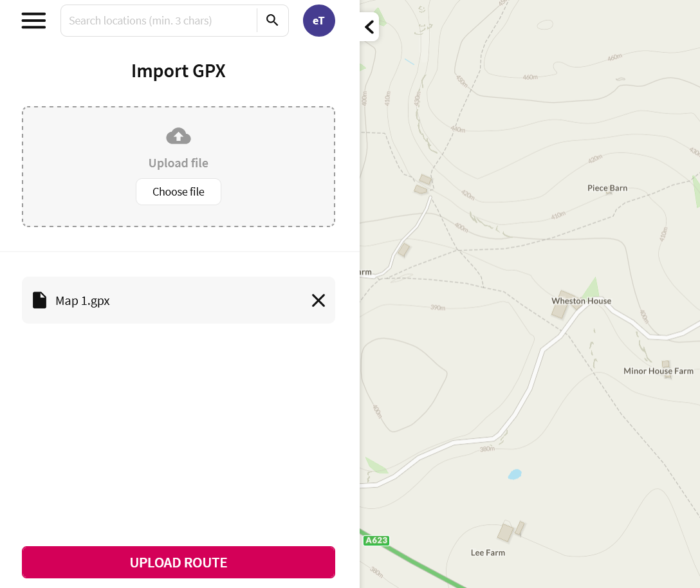Click the Wheston House map label

581,301
